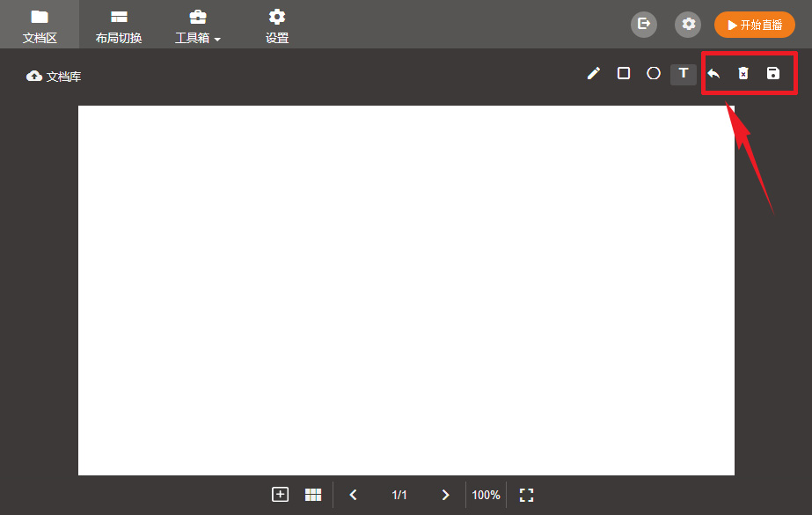Open the 布局切换 layout switch tab

coord(119,26)
